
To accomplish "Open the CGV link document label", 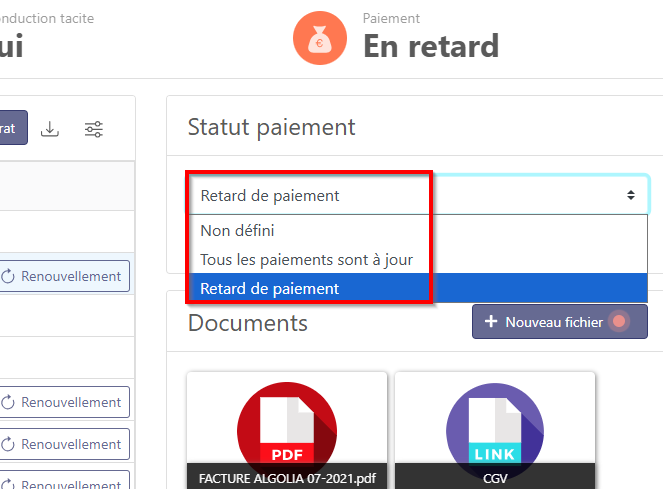I will pyautogui.click(x=495, y=477).
